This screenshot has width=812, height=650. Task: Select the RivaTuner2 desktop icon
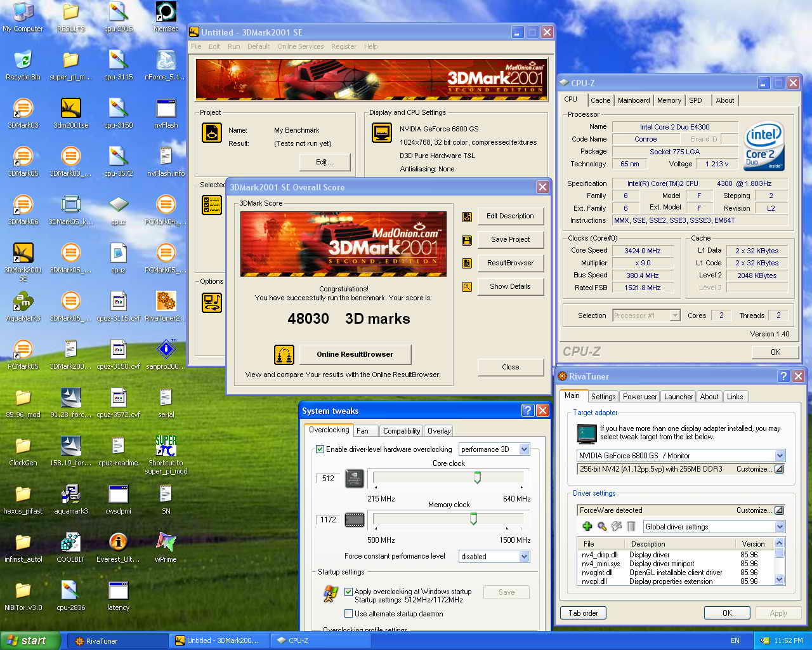(x=166, y=307)
